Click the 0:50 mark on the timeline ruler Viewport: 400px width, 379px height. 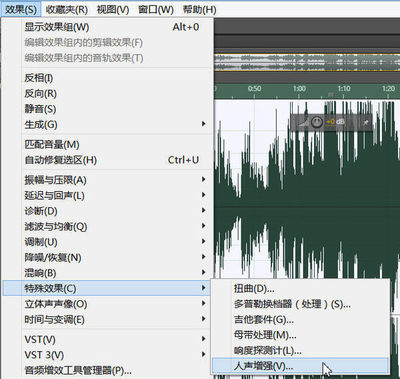(254, 89)
